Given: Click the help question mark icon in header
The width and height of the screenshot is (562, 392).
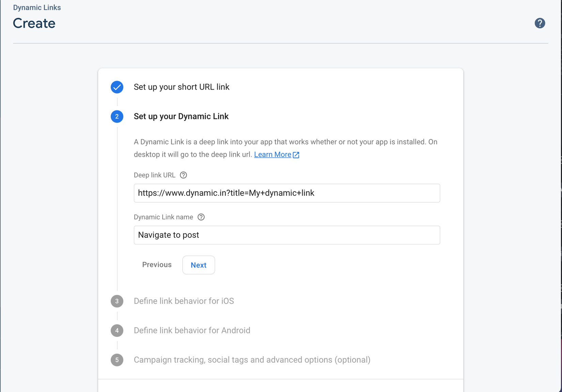Looking at the screenshot, I should (x=540, y=23).
